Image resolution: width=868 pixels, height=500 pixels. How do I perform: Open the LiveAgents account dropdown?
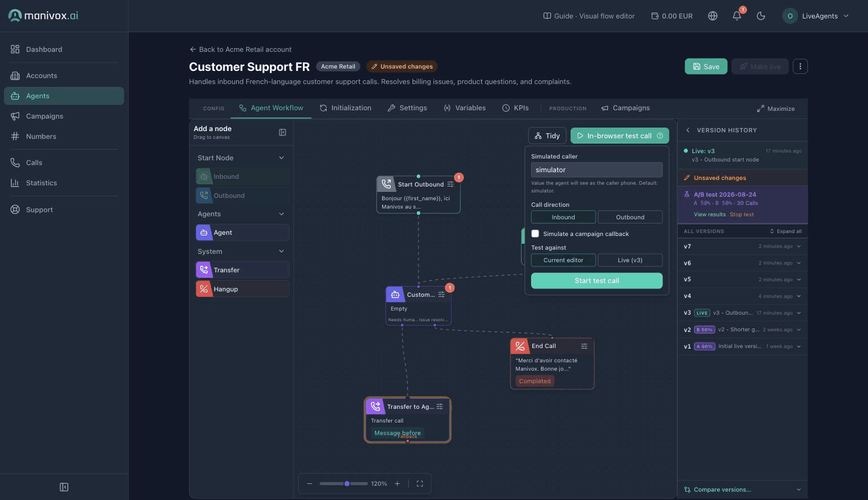(816, 16)
